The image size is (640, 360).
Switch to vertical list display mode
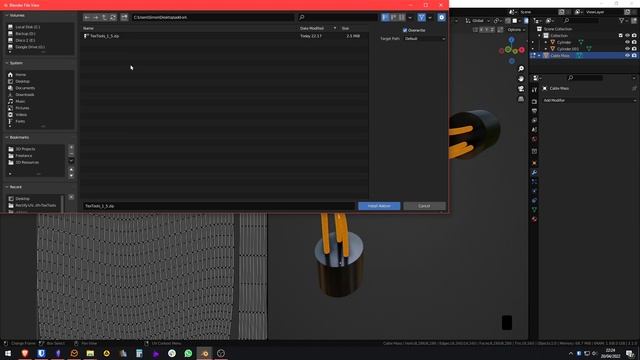385,18
